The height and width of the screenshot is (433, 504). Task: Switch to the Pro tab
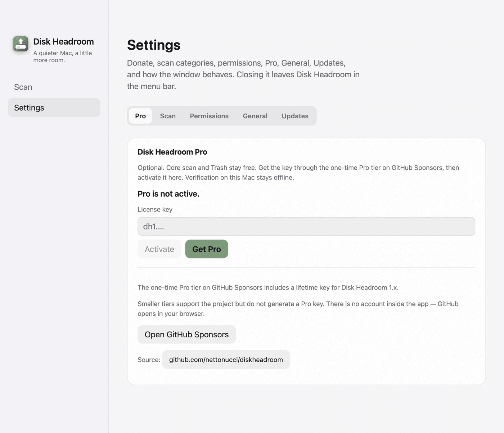click(x=140, y=116)
